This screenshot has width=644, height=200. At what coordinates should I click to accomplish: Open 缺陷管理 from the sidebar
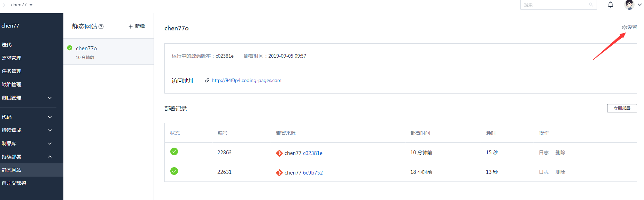(x=11, y=84)
